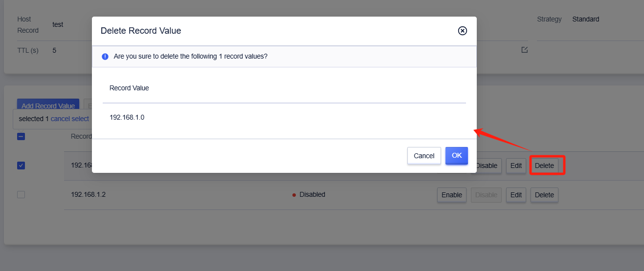644x271 pixels.
Task: Click the 192.168.1.2 record value text
Action: click(x=89, y=194)
